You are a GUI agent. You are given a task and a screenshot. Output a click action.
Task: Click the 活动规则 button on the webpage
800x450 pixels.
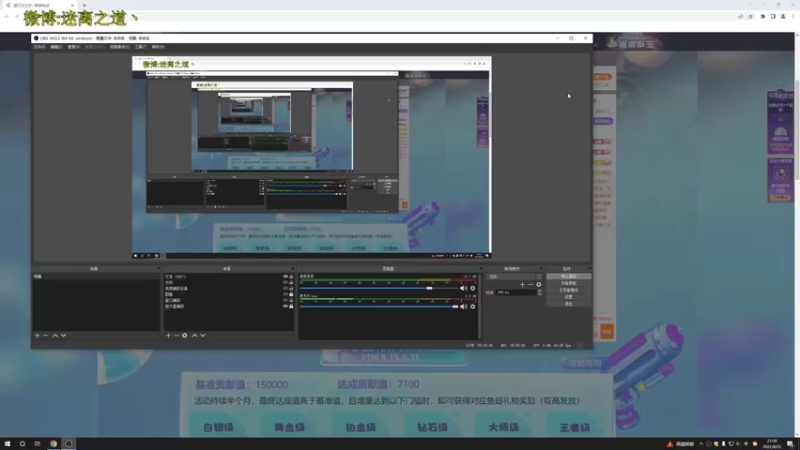coord(585,364)
